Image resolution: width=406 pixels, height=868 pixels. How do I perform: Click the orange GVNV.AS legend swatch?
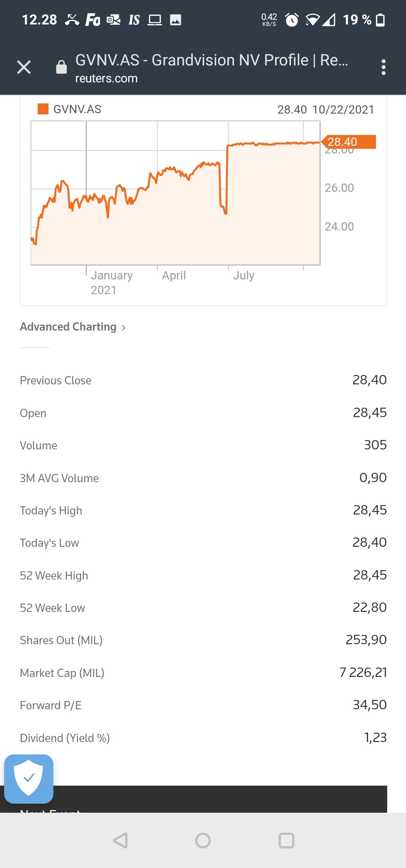pyautogui.click(x=43, y=109)
